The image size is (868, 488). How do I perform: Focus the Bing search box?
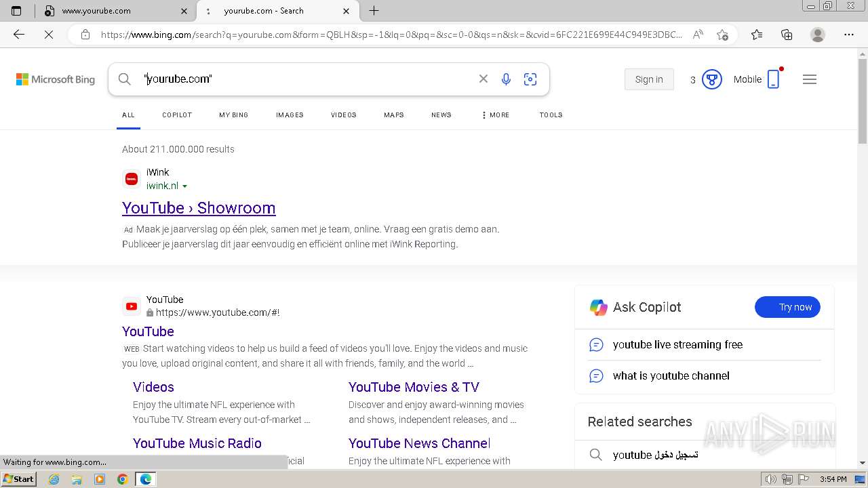coord(305,79)
